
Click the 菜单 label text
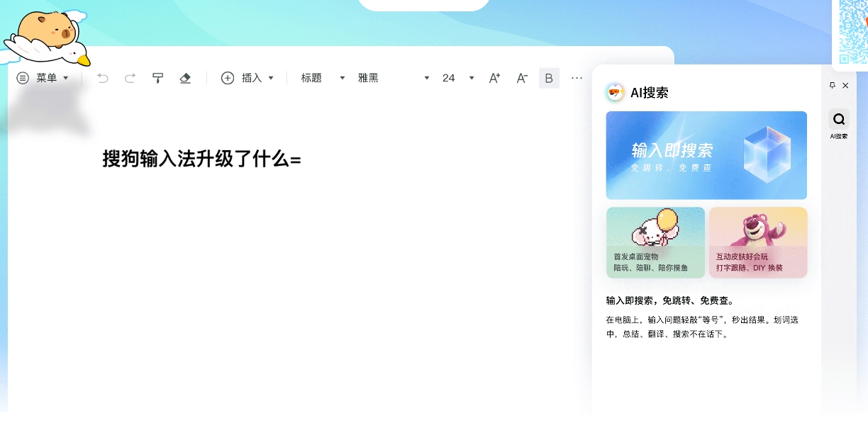pyautogui.click(x=47, y=78)
